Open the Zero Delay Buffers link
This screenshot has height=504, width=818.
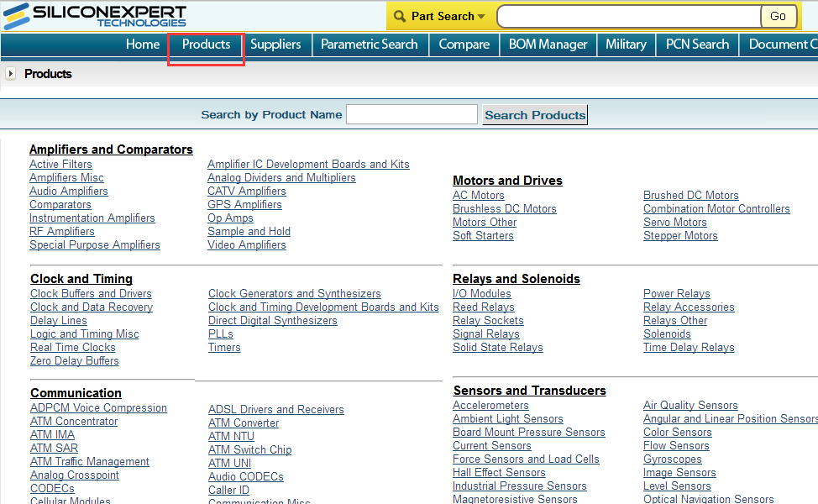pyautogui.click(x=74, y=360)
